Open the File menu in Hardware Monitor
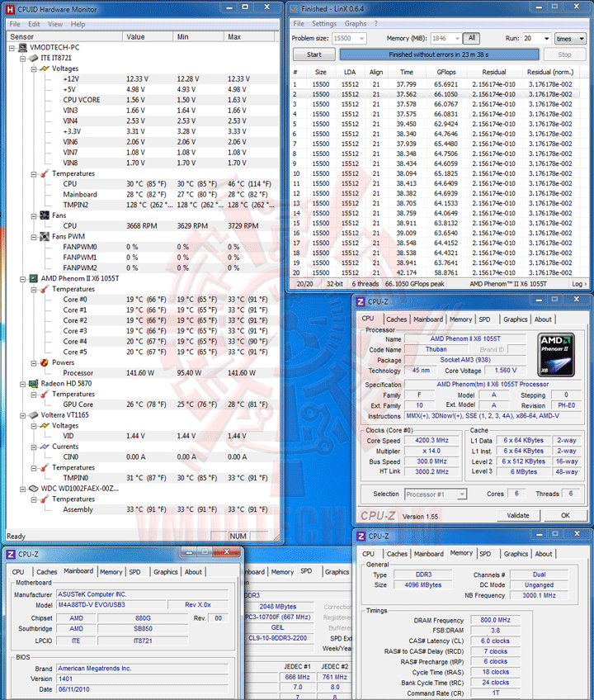The height and width of the screenshot is (700, 594). point(15,24)
